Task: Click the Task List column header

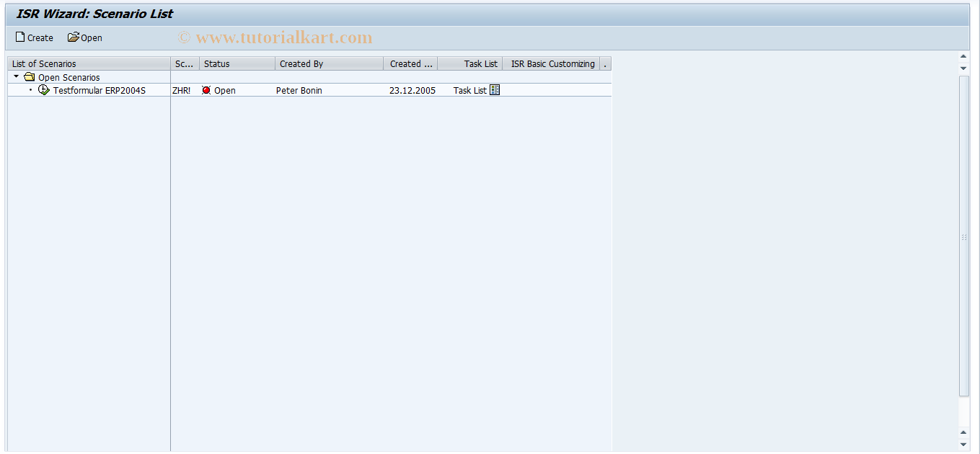Action: (470, 63)
